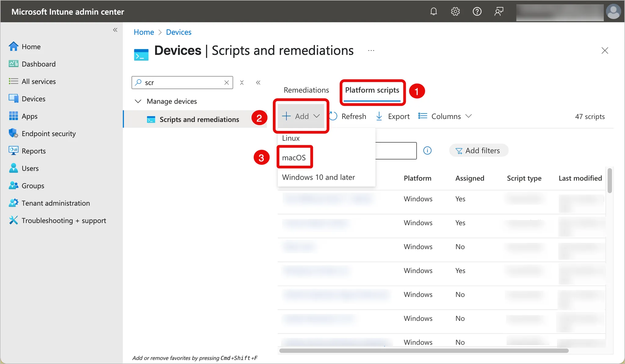Open Tenant administration in the sidebar
The width and height of the screenshot is (625, 364).
pyautogui.click(x=56, y=203)
